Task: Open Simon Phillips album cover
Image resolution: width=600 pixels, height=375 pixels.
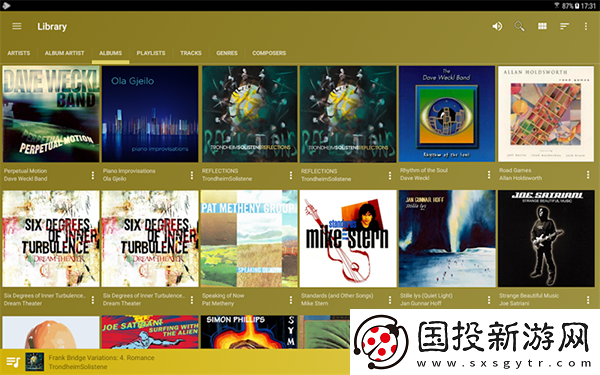Action: 249,332
